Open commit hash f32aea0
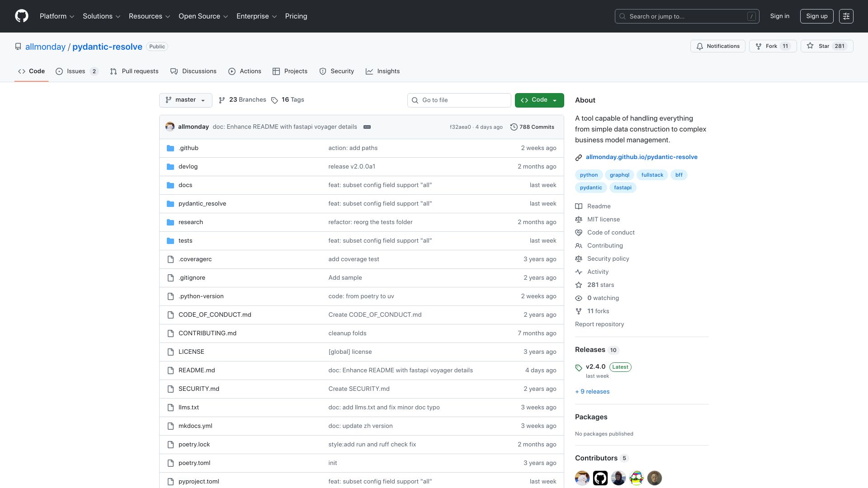The image size is (868, 488). pyautogui.click(x=460, y=127)
